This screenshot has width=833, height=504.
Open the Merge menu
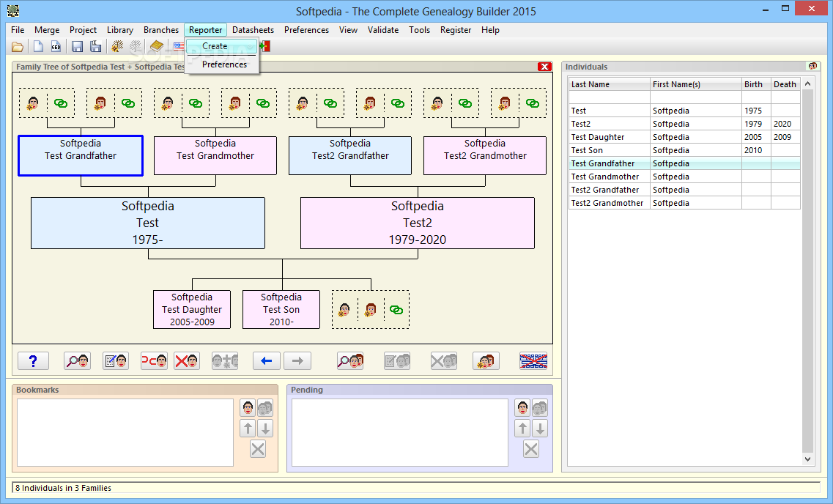tap(47, 30)
